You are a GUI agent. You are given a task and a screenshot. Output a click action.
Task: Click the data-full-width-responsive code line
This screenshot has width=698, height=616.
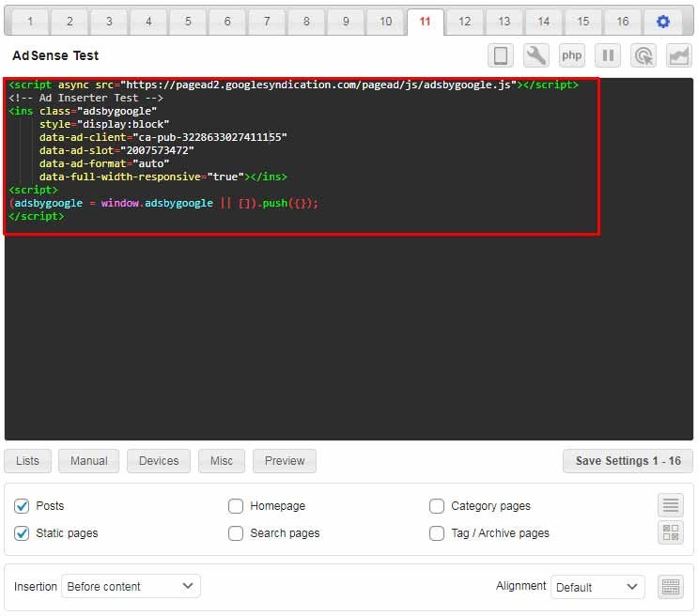[x=163, y=177]
